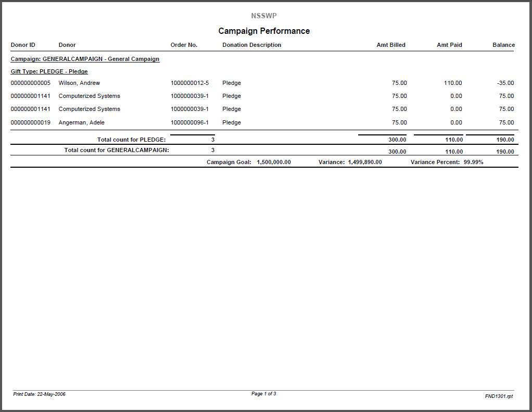Image resolution: width=532 pixels, height=412 pixels.
Task: Click donor name Wilson, Andrew
Action: point(79,83)
